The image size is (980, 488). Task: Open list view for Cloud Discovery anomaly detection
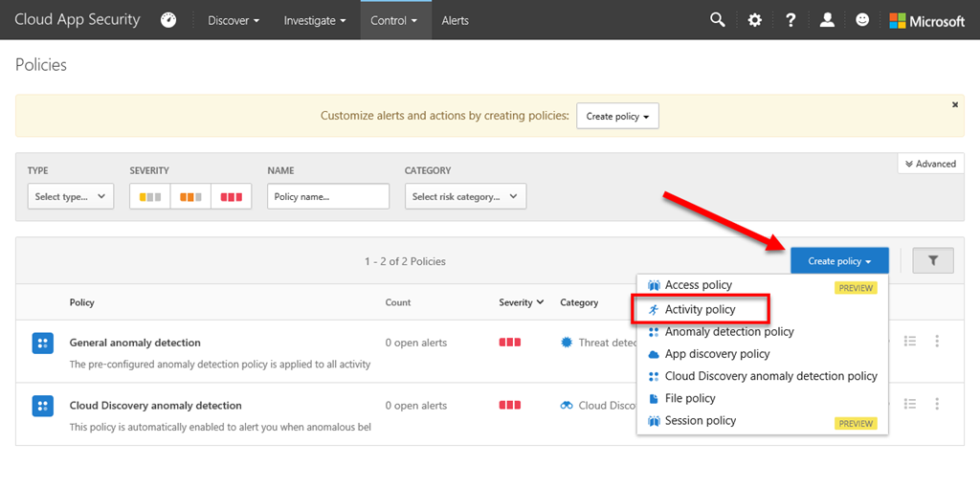[910, 404]
